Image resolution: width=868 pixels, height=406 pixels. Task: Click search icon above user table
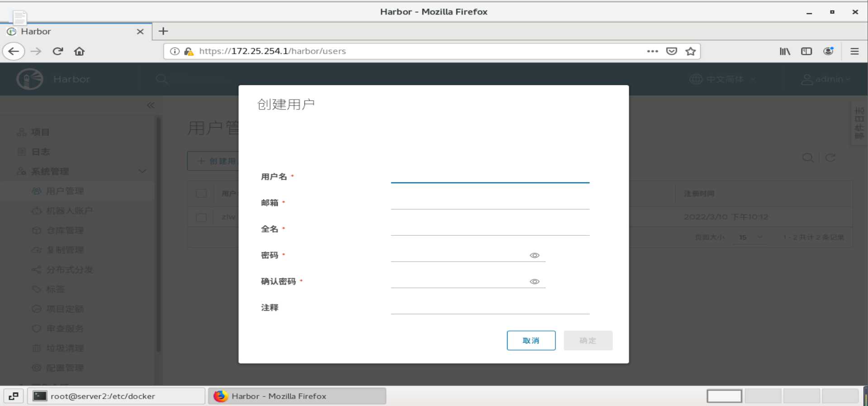pyautogui.click(x=807, y=158)
